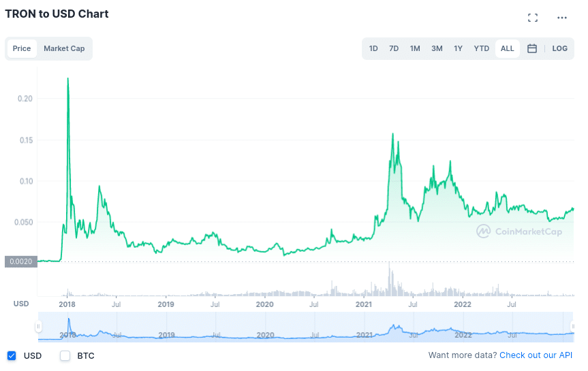Switch to the Price tab

(22, 48)
